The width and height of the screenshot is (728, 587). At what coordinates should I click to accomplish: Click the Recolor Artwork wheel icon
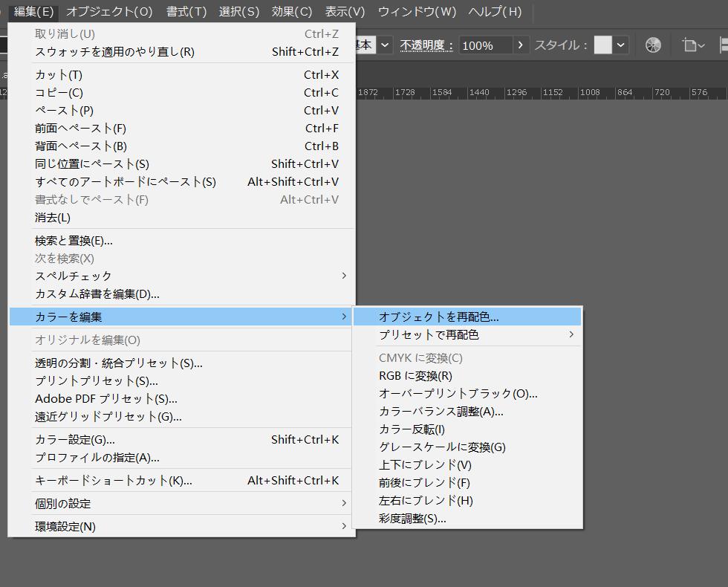pos(653,45)
